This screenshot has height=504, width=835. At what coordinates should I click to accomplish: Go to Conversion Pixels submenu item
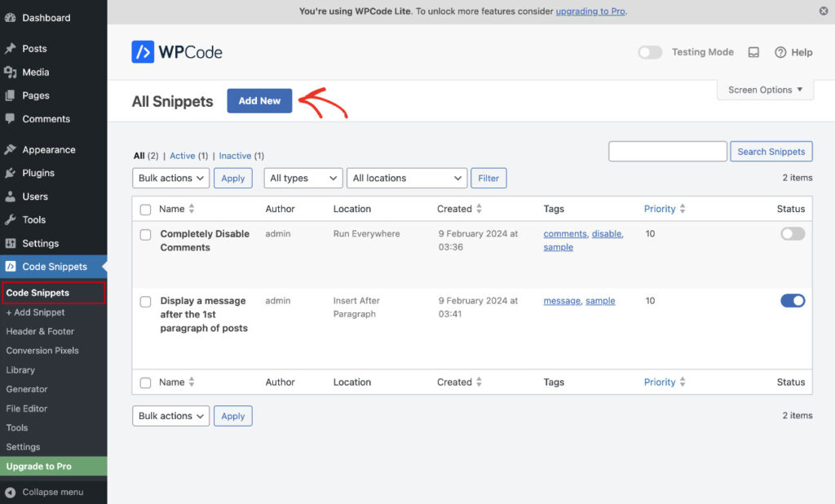[x=42, y=351]
